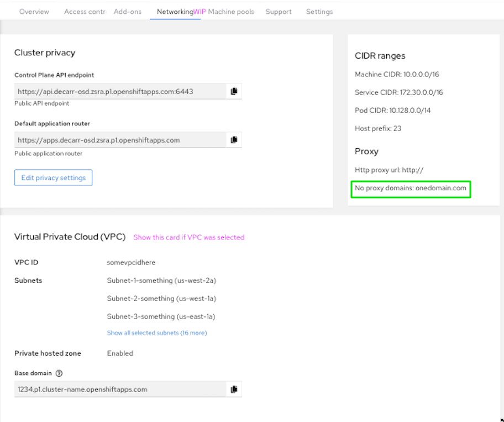Click the Base domain text field
Screen dimensions: 504x422
click(120, 389)
